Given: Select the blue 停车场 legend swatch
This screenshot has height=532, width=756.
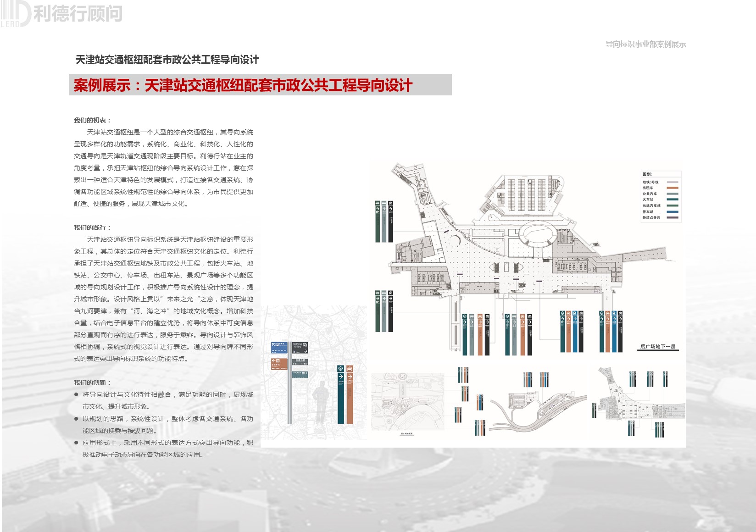Looking at the screenshot, I should click(x=673, y=212).
